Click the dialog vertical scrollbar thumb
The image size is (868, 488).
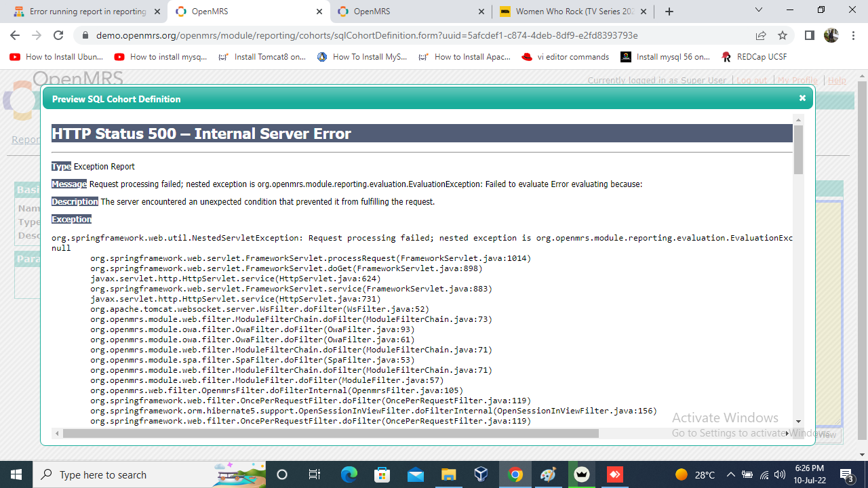click(798, 149)
